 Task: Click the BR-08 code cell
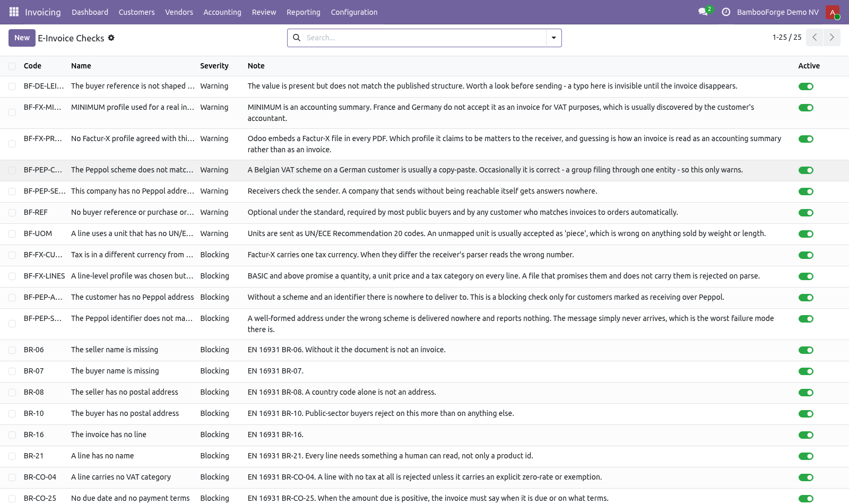pos(34,392)
